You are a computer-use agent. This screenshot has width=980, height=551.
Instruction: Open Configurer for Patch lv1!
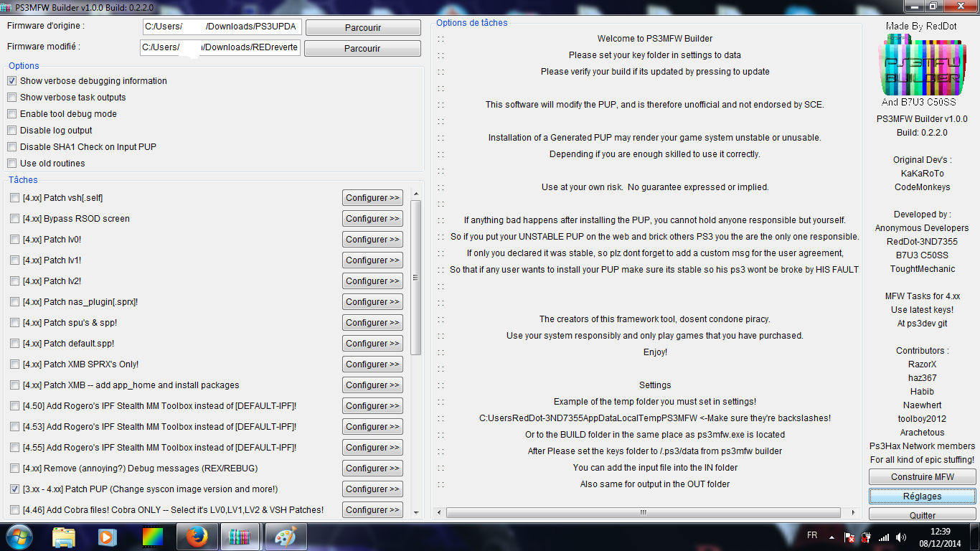tap(372, 260)
